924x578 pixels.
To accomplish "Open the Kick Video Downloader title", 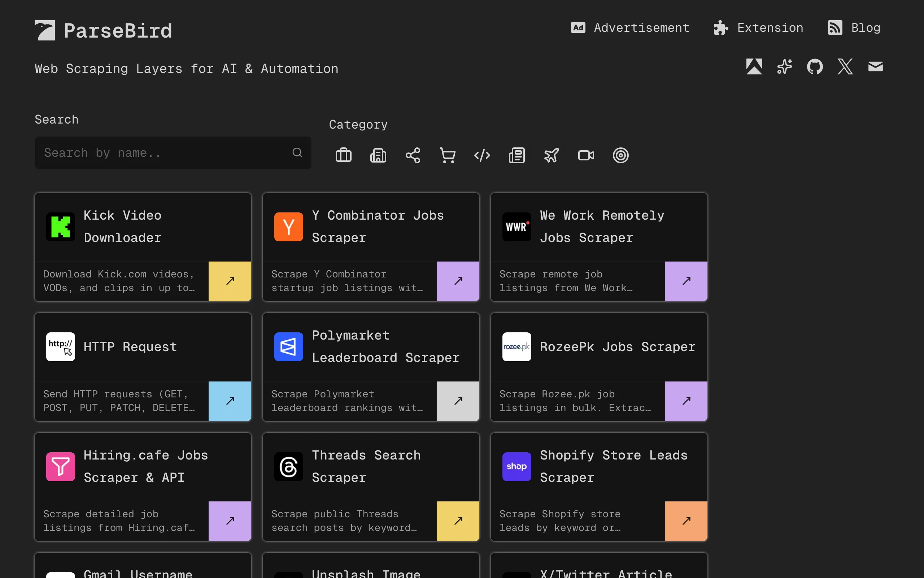I will tap(123, 227).
